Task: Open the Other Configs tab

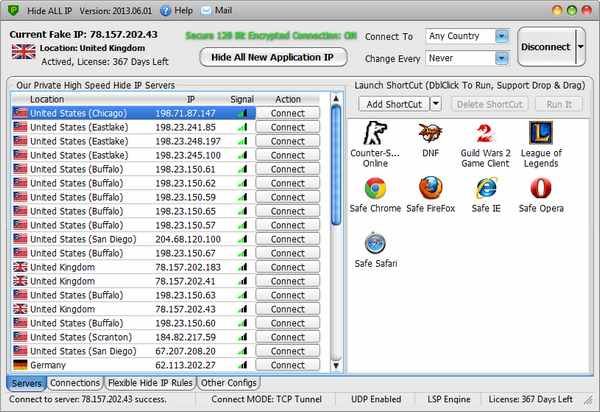Action: [228, 383]
